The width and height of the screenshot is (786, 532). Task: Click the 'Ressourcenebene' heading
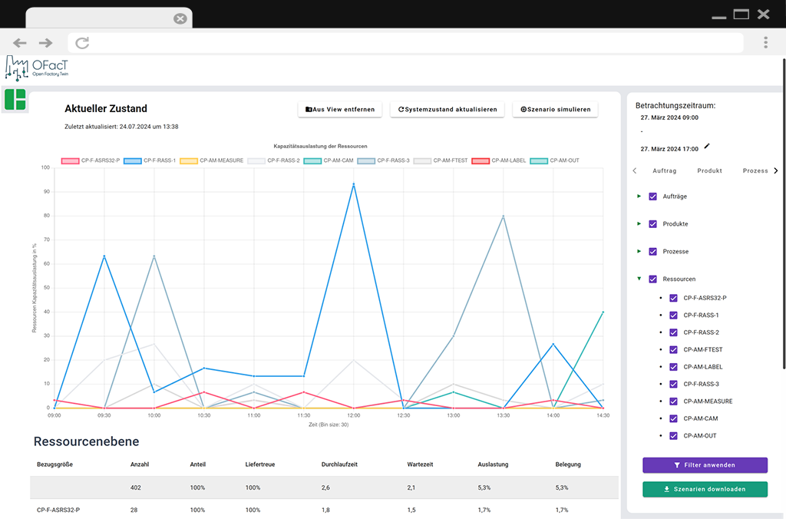pos(86,441)
